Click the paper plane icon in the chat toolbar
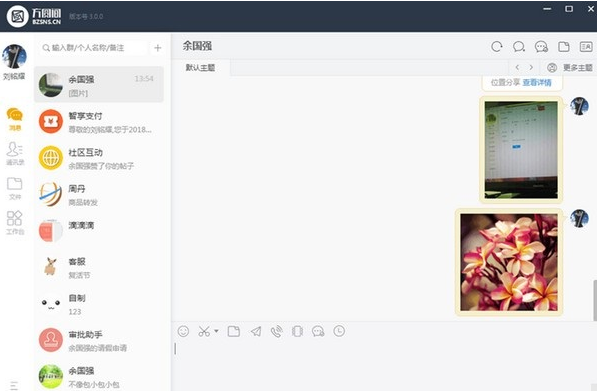Viewport: 602px width, 391px height. (x=256, y=331)
